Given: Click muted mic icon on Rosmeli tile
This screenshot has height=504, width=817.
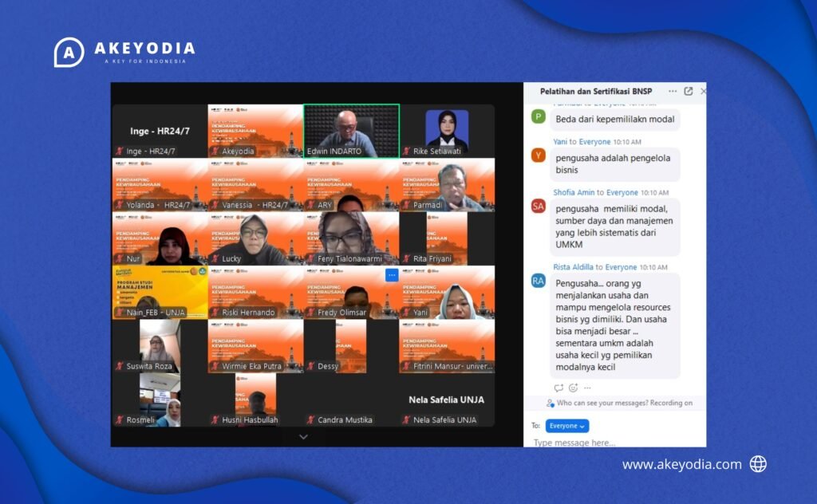Looking at the screenshot, I should pos(120,419).
